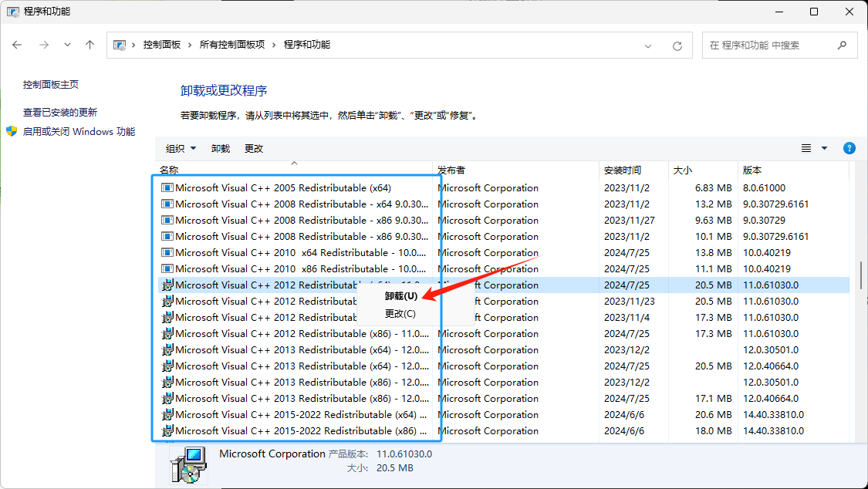Image resolution: width=868 pixels, height=489 pixels.
Task: Click the shield icon beside Windows 功能
Action: pos(12,131)
